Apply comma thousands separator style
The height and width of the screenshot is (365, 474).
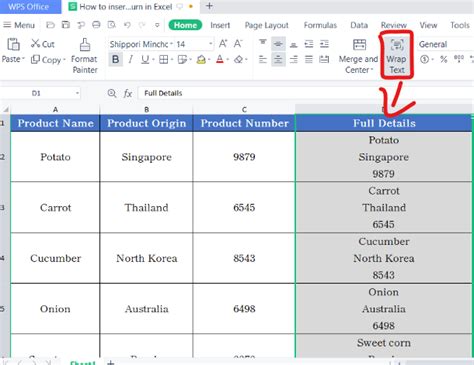pos(459,59)
